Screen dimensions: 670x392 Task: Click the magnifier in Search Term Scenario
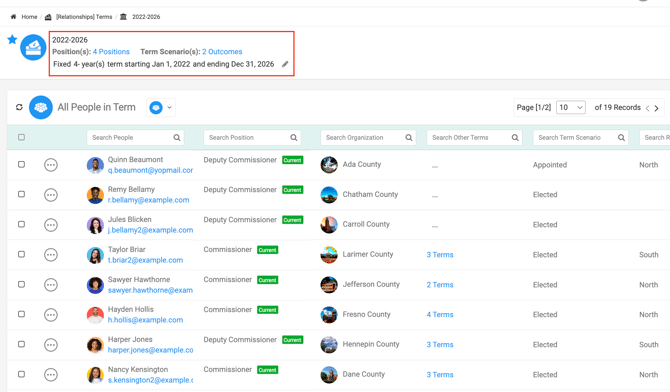pyautogui.click(x=621, y=138)
